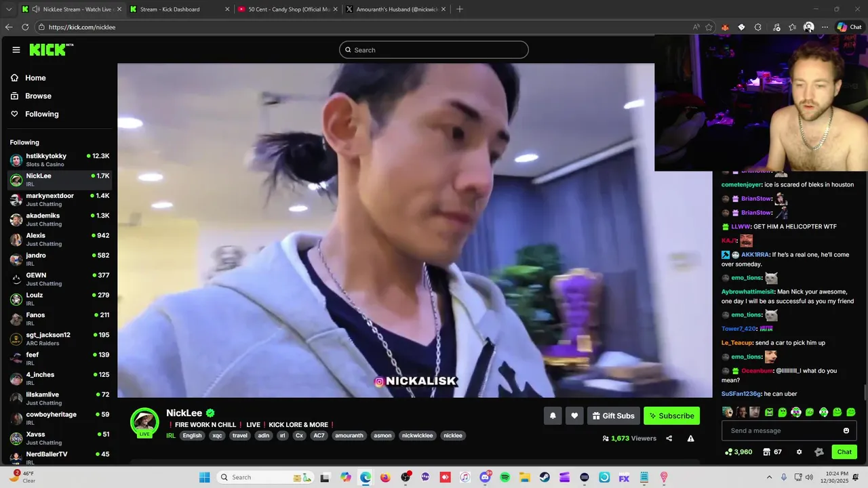Click the MetaMask fox extension icon
The width and height of the screenshot is (868, 488).
click(725, 27)
